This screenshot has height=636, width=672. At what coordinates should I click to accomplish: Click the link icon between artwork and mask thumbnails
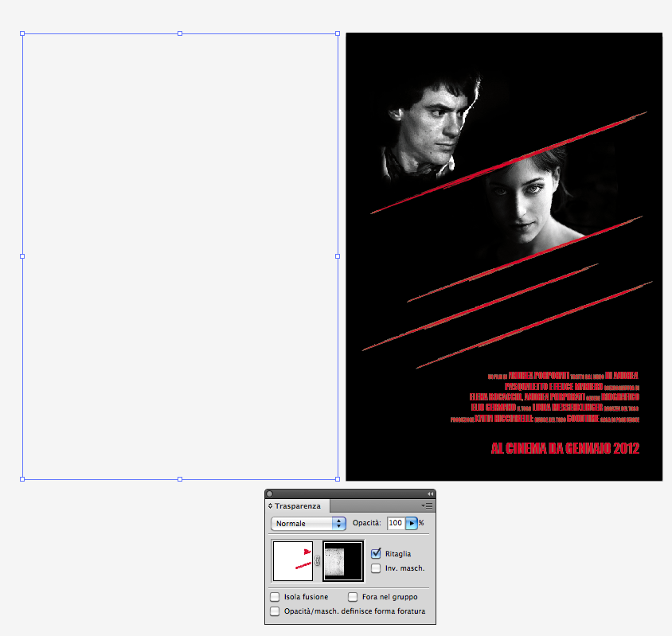tap(317, 560)
